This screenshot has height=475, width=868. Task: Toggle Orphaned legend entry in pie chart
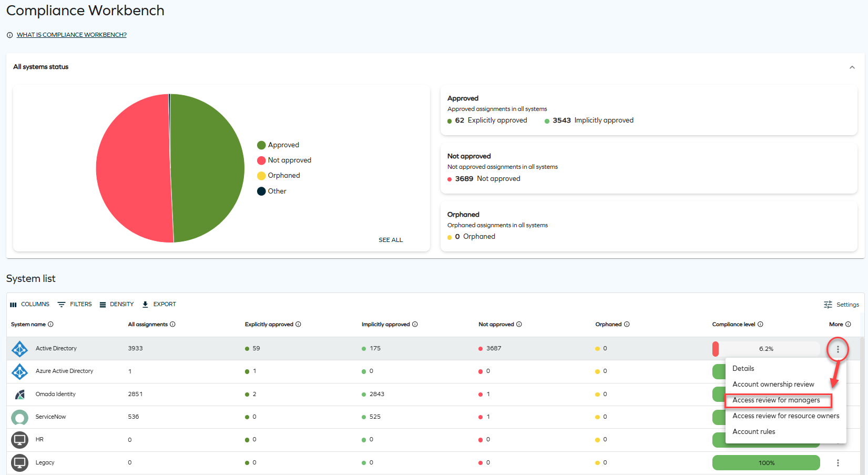click(x=279, y=176)
